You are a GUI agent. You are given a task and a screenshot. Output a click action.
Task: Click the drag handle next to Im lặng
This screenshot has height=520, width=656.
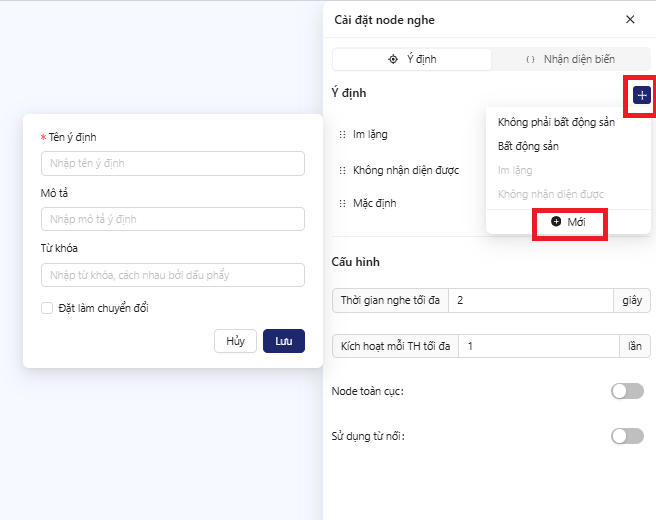(x=342, y=134)
